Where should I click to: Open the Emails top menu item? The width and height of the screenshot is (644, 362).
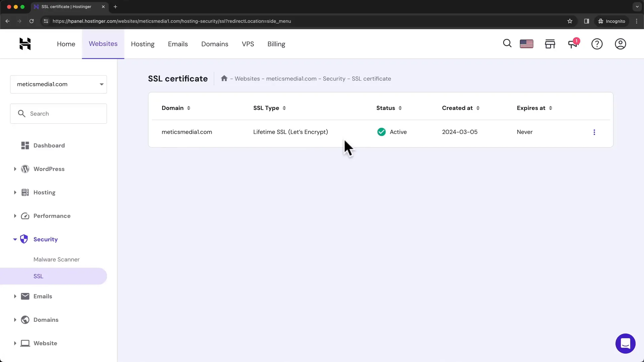point(178,44)
